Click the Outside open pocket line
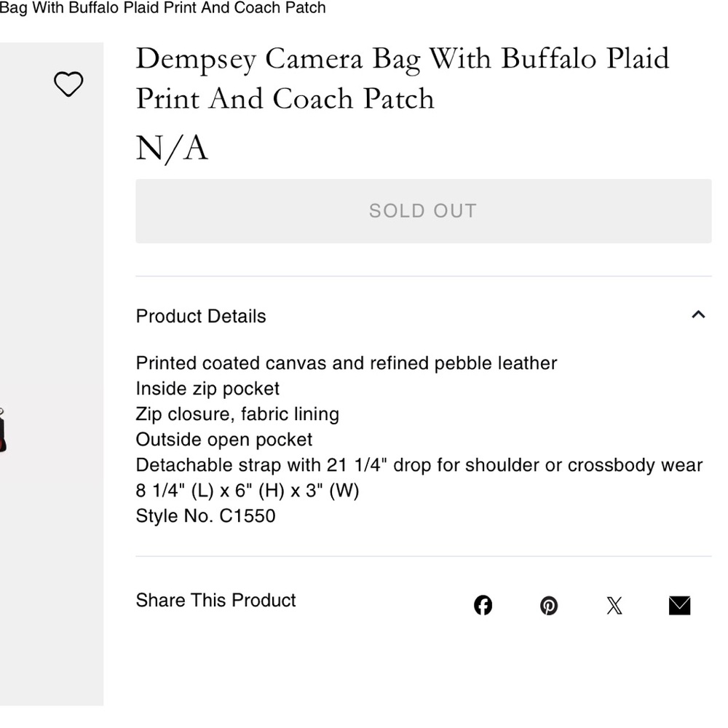This screenshot has height=728, width=728. [x=223, y=440]
